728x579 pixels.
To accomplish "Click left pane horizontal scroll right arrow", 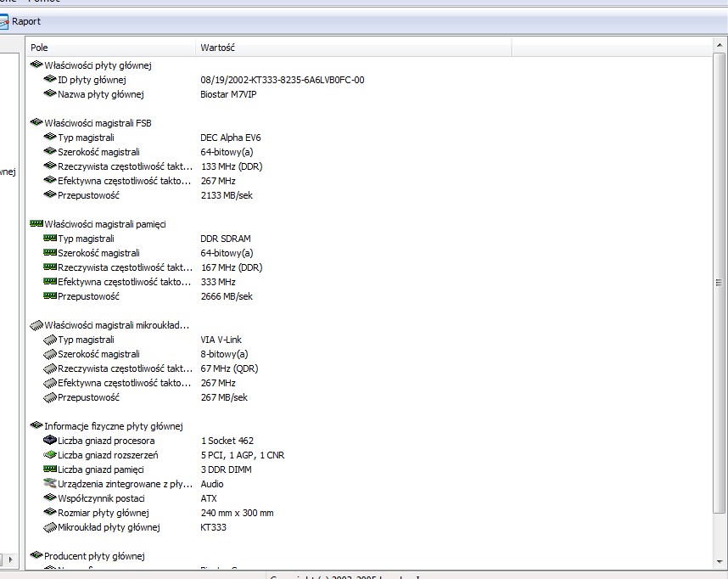I will tap(10, 559).
